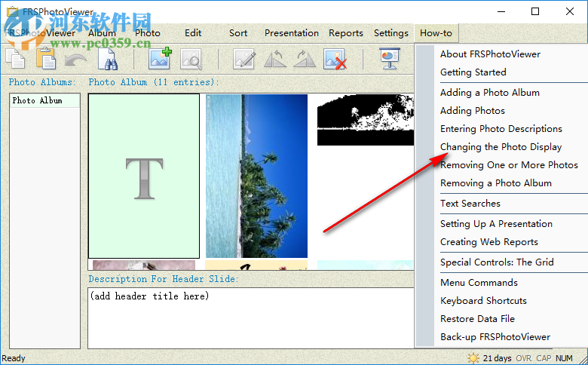Open the Edit menu

(x=193, y=33)
